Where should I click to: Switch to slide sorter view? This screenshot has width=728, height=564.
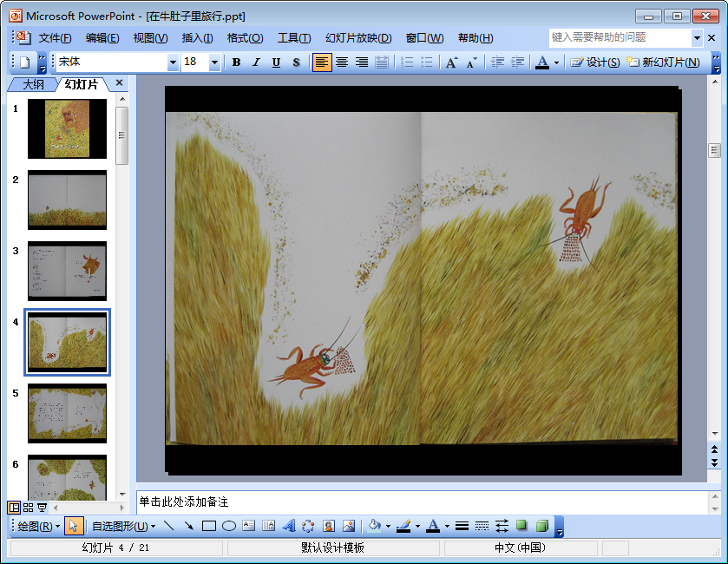point(28,508)
